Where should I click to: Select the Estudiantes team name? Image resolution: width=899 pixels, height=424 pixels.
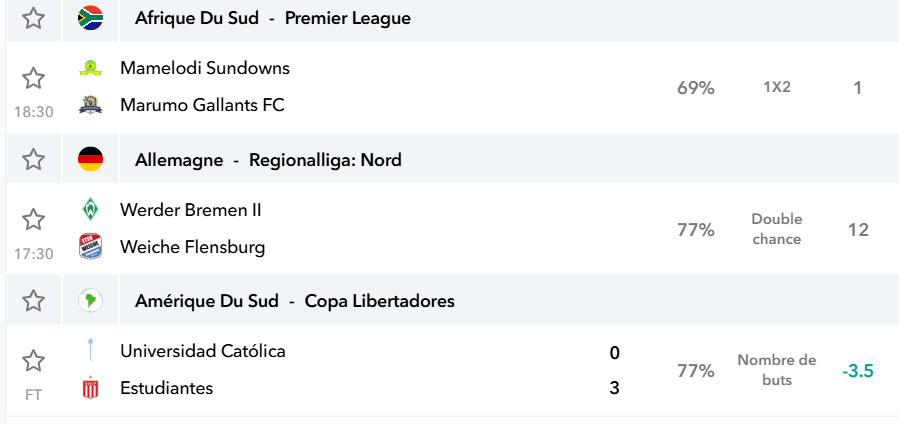(167, 388)
